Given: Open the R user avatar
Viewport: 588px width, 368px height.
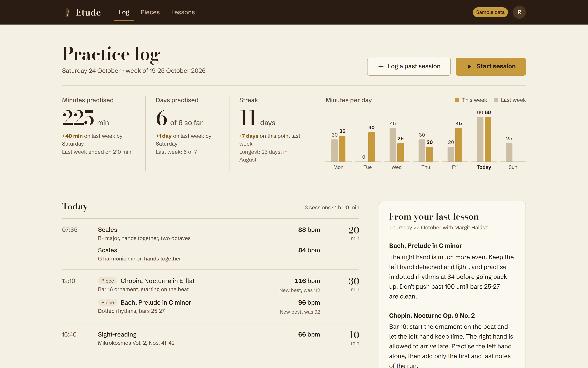Looking at the screenshot, I should tap(519, 12).
